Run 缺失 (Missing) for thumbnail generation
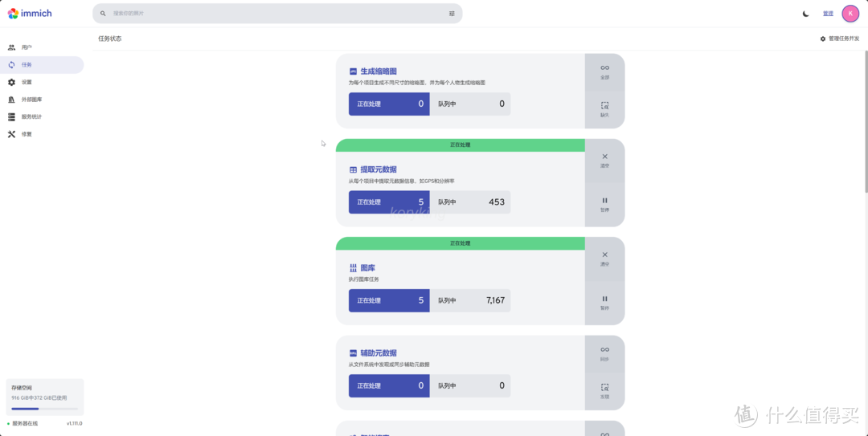 point(604,109)
